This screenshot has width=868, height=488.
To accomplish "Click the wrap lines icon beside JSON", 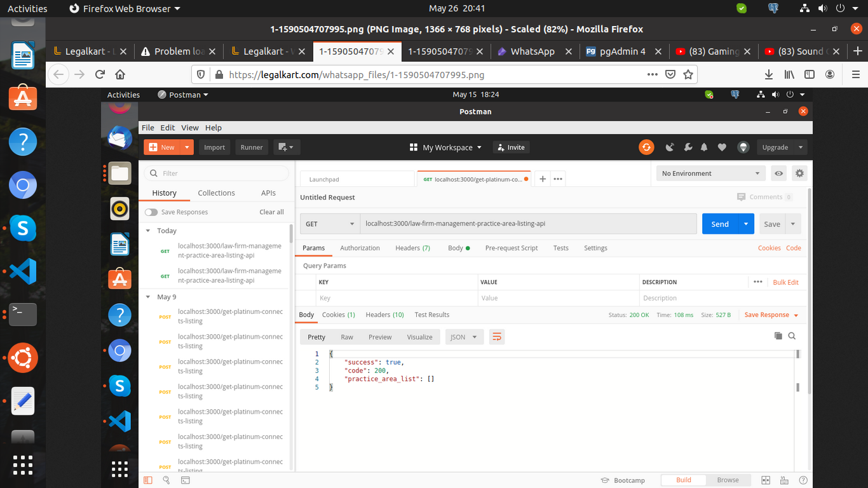I will pos(497,337).
